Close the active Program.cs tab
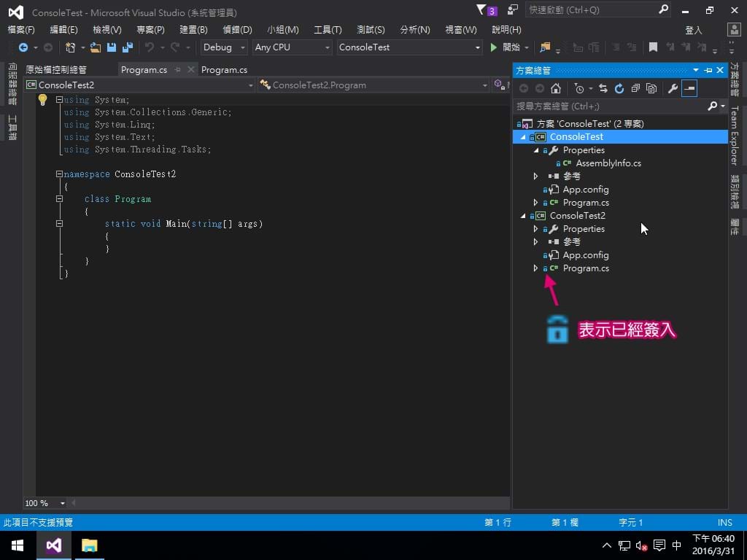 (x=191, y=69)
